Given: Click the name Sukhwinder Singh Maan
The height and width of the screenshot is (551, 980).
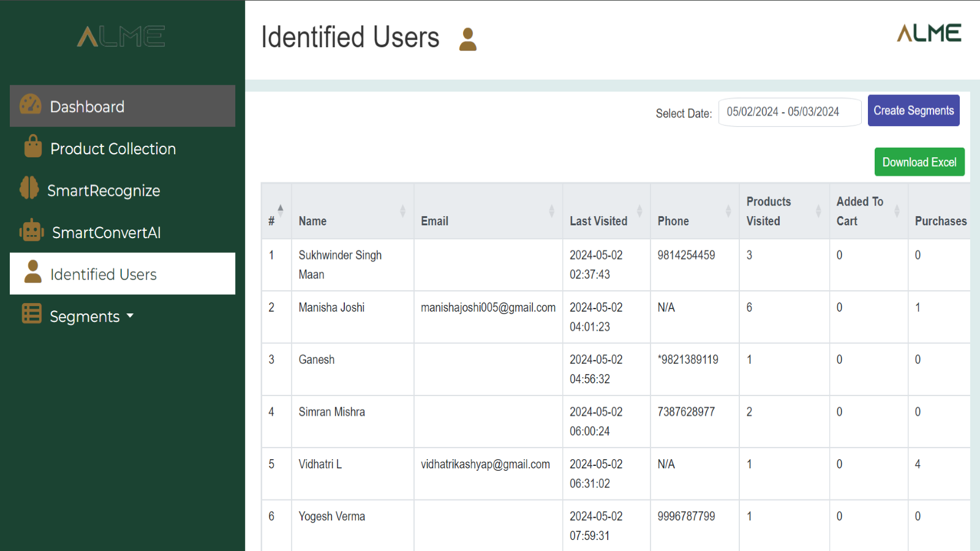Looking at the screenshot, I should click(340, 264).
